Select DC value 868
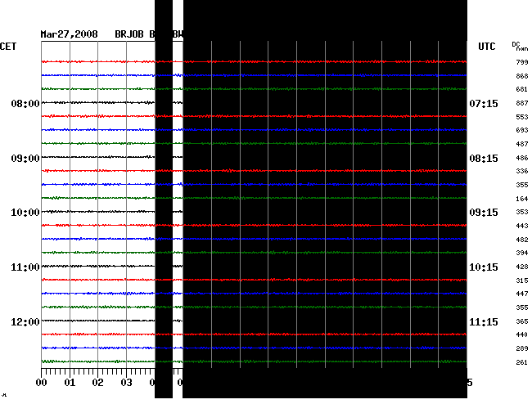This screenshot has width=532, height=404. 522,76
